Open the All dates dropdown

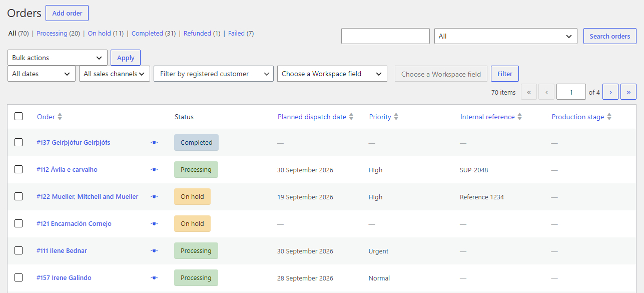pos(42,74)
